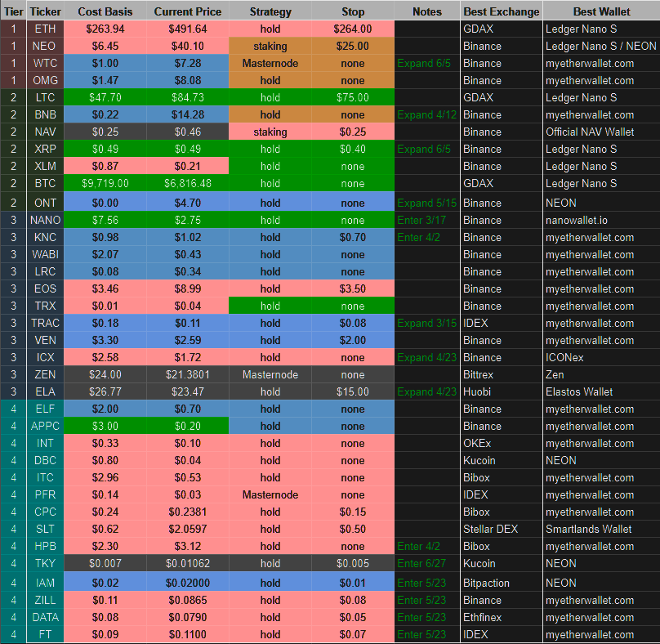Click the Huobi exchange cell

pyautogui.click(x=502, y=392)
